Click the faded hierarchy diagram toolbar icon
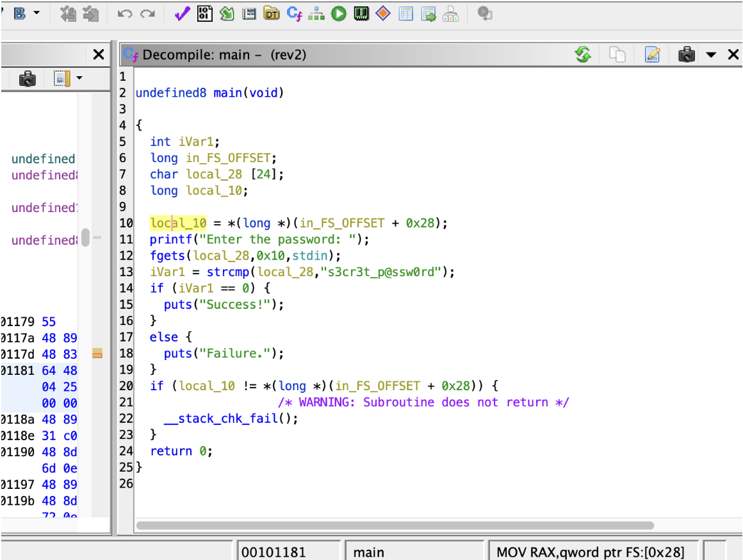 pyautogui.click(x=451, y=13)
